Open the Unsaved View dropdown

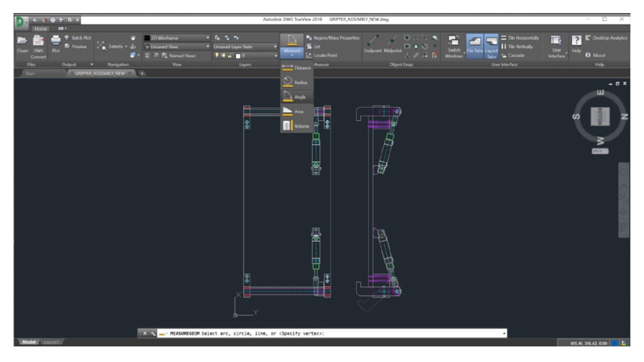click(x=177, y=47)
